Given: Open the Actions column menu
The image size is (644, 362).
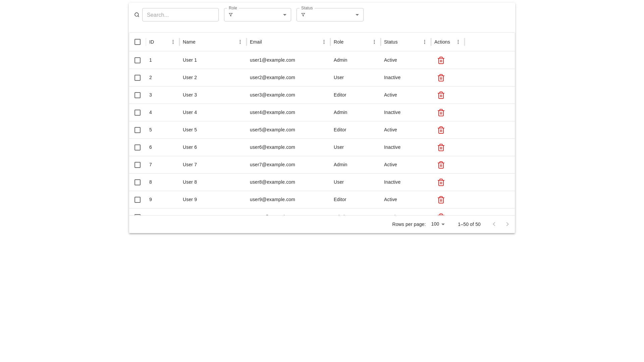Looking at the screenshot, I should [458, 42].
